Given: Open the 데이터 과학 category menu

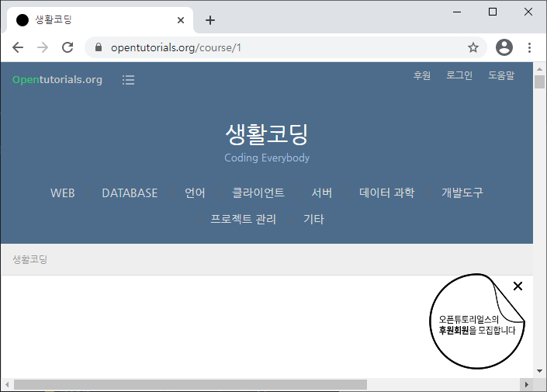Looking at the screenshot, I should coord(387,193).
